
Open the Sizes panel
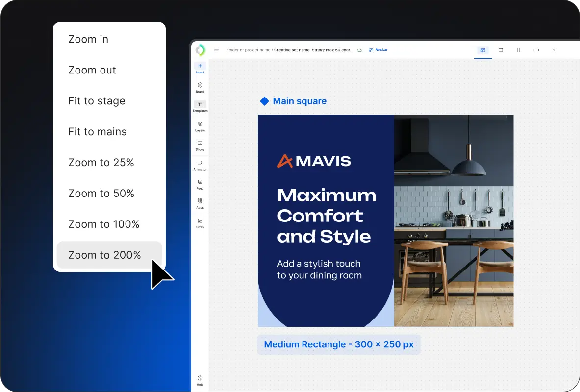tap(200, 223)
